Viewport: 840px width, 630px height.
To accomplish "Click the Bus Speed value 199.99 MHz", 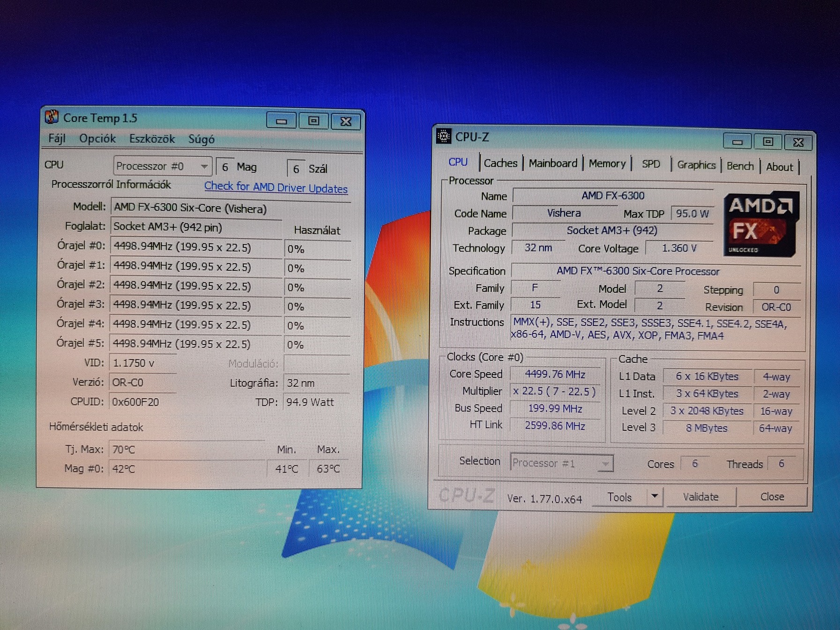I will click(555, 408).
